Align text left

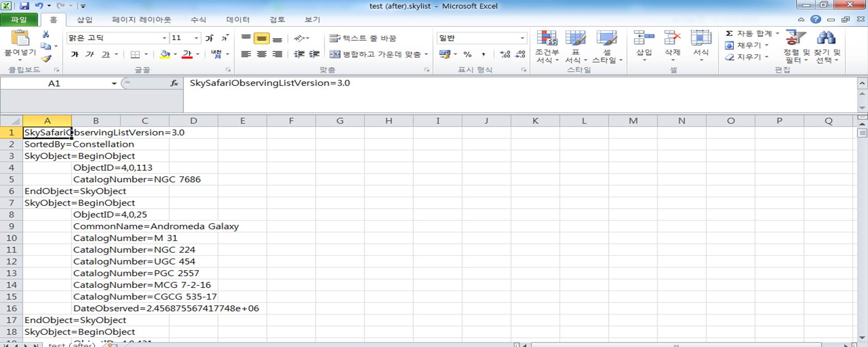[x=246, y=54]
